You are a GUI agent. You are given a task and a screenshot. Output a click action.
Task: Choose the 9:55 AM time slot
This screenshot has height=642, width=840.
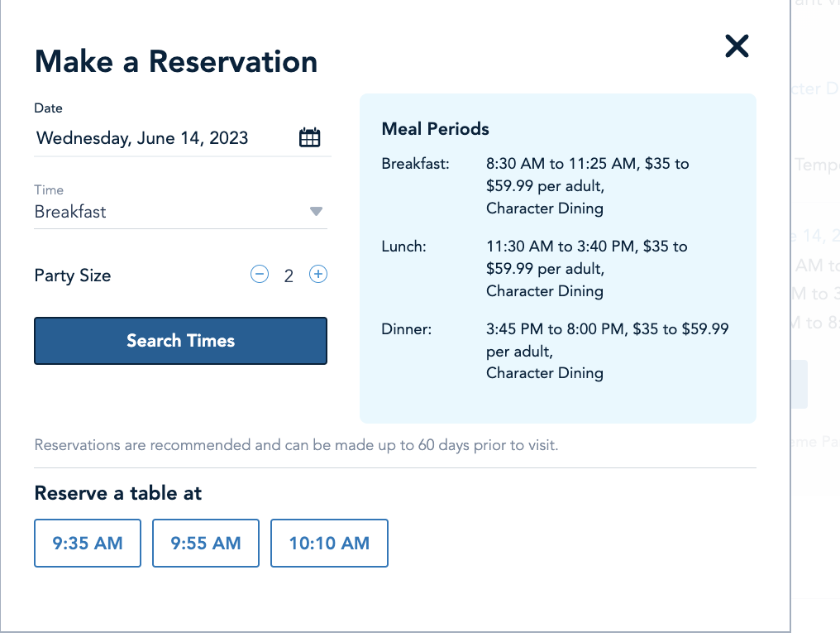206,544
